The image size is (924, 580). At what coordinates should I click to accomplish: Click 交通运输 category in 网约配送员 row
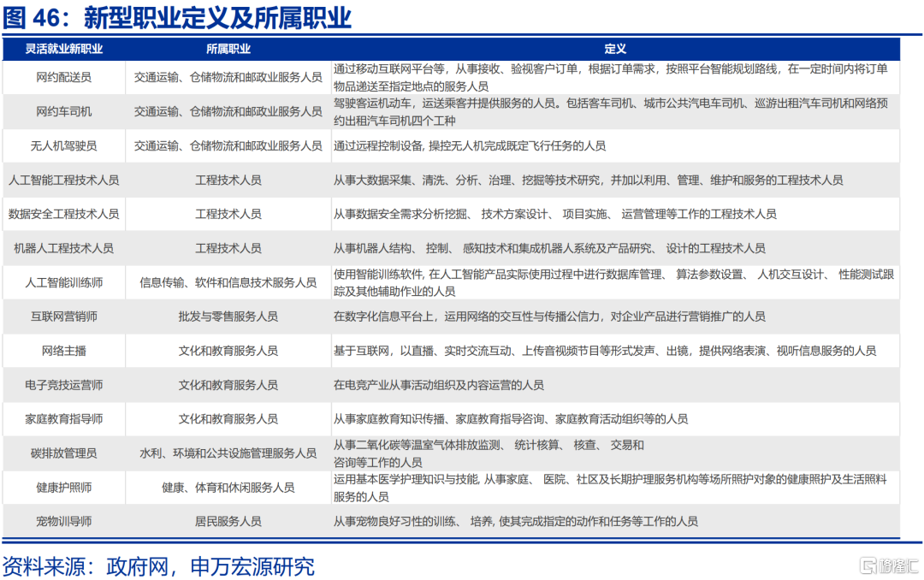coord(228,77)
